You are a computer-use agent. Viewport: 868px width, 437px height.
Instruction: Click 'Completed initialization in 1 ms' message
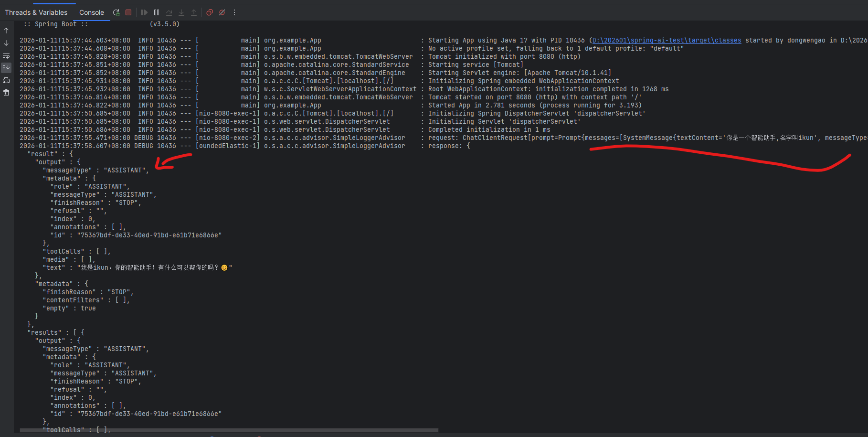(x=489, y=130)
